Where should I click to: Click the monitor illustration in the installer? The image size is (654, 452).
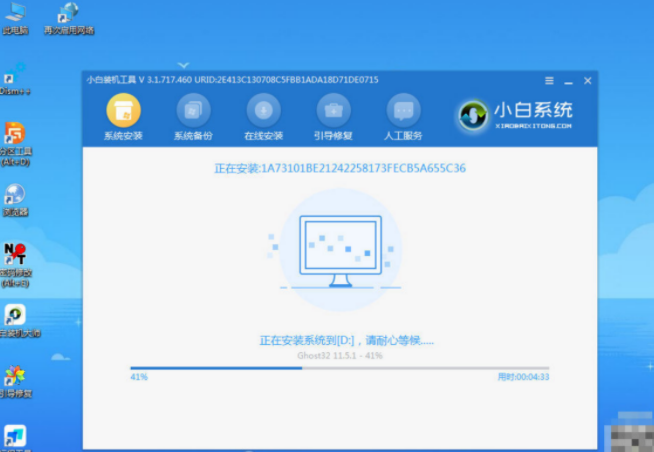point(340,251)
